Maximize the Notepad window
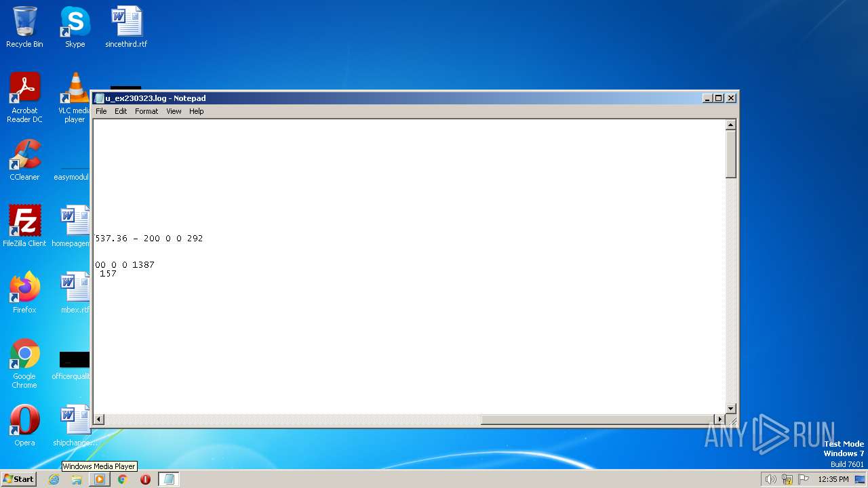The width and height of the screenshot is (868, 488). (719, 98)
